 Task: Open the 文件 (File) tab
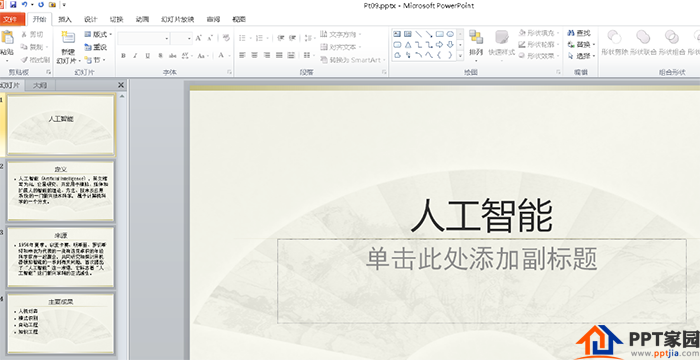(x=10, y=19)
